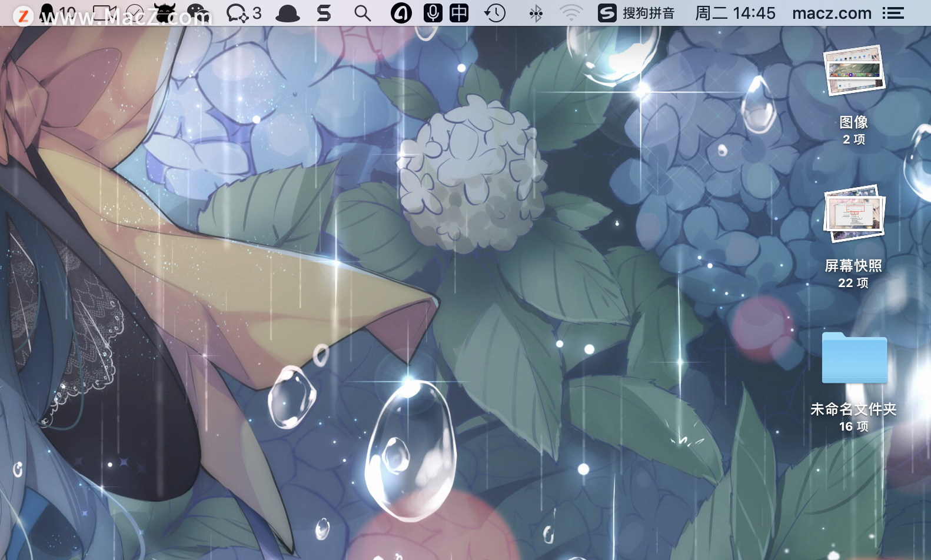Click the video camera menu bar icon
Screen dimensions: 931x560
pos(105,12)
